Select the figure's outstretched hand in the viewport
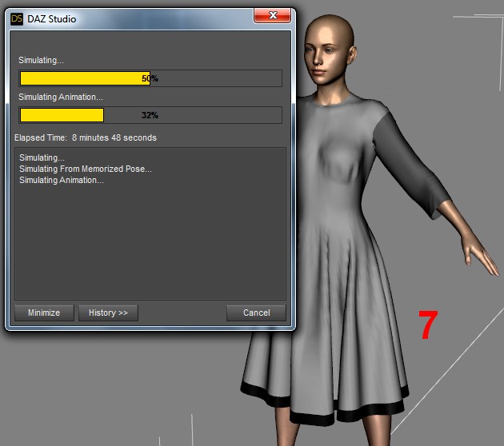Viewport: 504px width, 446px height. coord(479,255)
